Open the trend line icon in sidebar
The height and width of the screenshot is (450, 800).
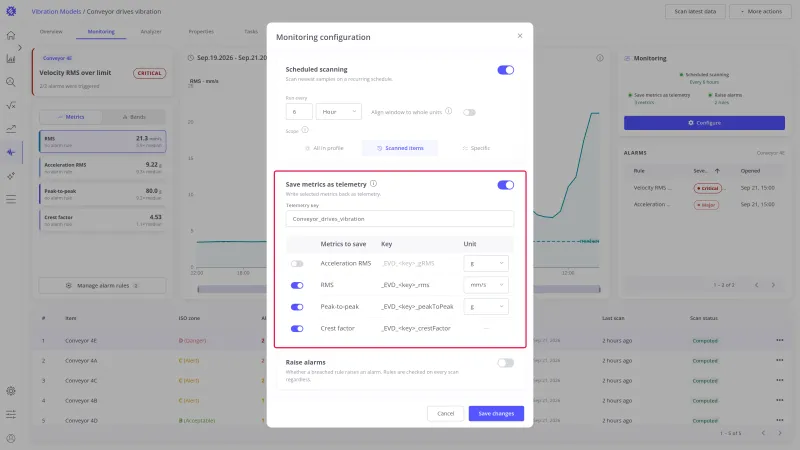pos(11,129)
